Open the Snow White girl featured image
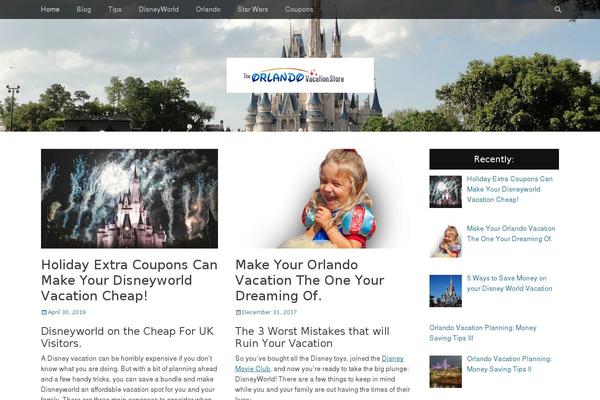 point(323,199)
